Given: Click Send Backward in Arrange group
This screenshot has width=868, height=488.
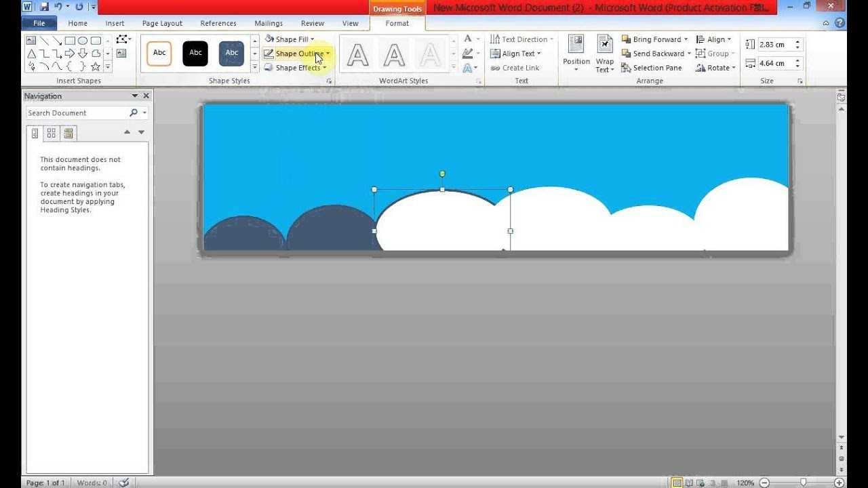Looking at the screenshot, I should (x=656, y=53).
